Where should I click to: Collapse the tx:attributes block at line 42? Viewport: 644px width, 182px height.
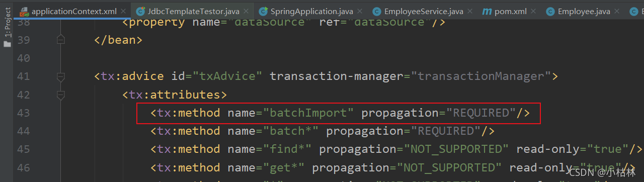(x=60, y=95)
